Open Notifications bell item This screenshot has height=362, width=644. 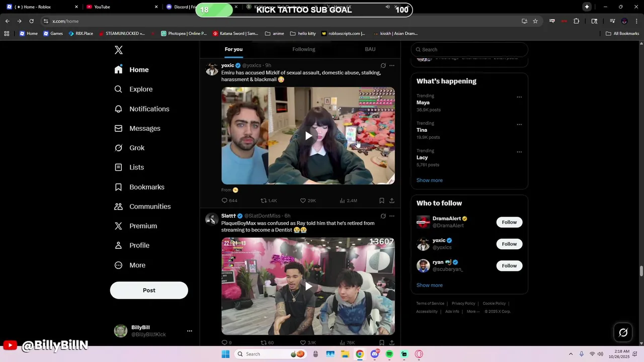click(x=142, y=109)
